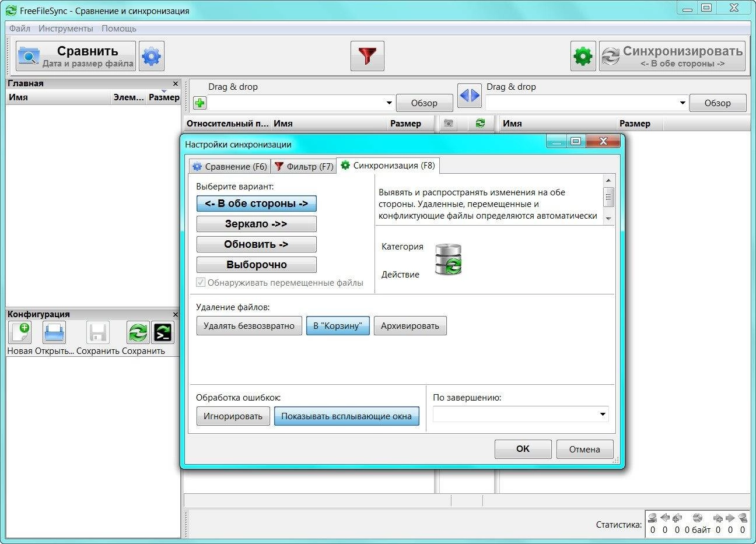Switch to the Сравнение (F6) tab

(229, 166)
